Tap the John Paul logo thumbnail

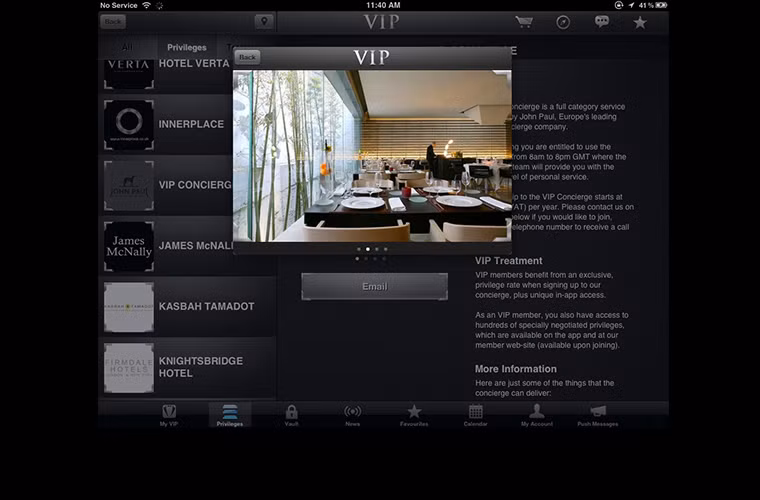[129, 186]
